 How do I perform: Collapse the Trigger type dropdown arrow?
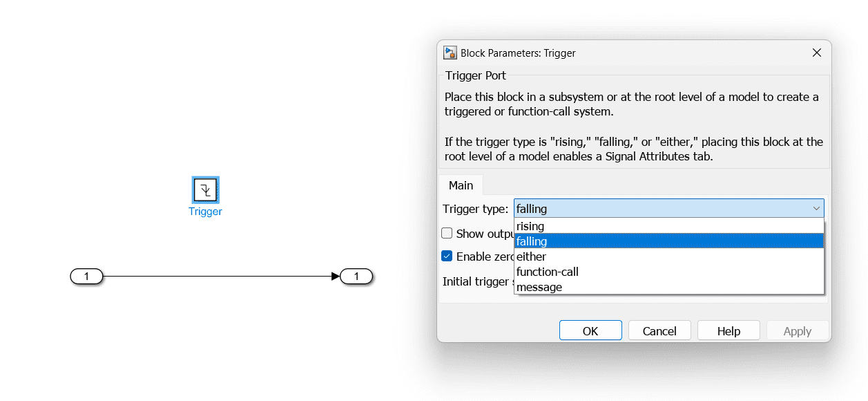[816, 209]
